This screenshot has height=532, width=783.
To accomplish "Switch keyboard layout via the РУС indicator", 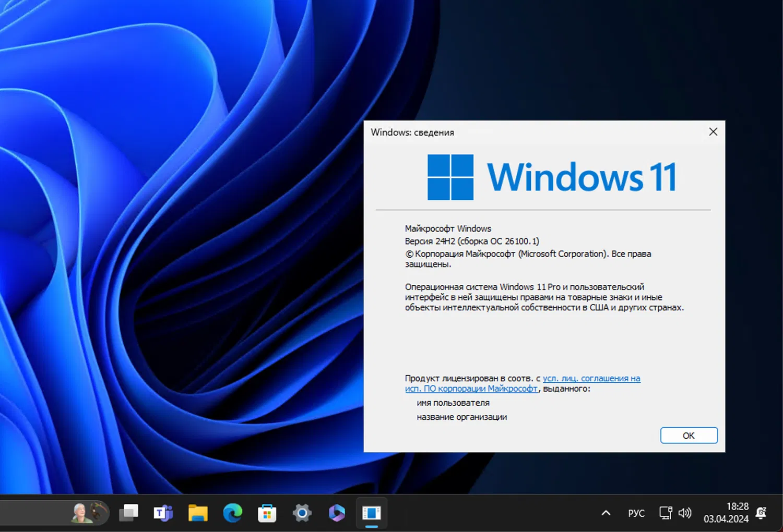I will click(636, 513).
